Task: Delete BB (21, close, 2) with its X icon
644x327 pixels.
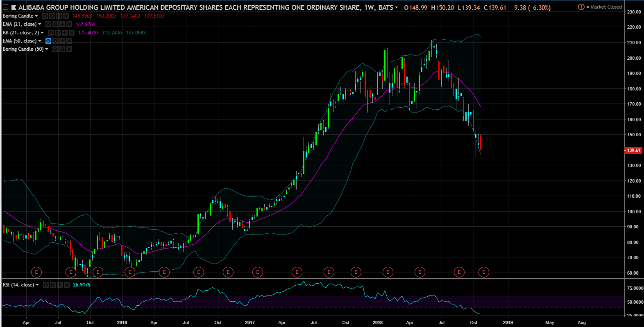Action: pos(72,33)
